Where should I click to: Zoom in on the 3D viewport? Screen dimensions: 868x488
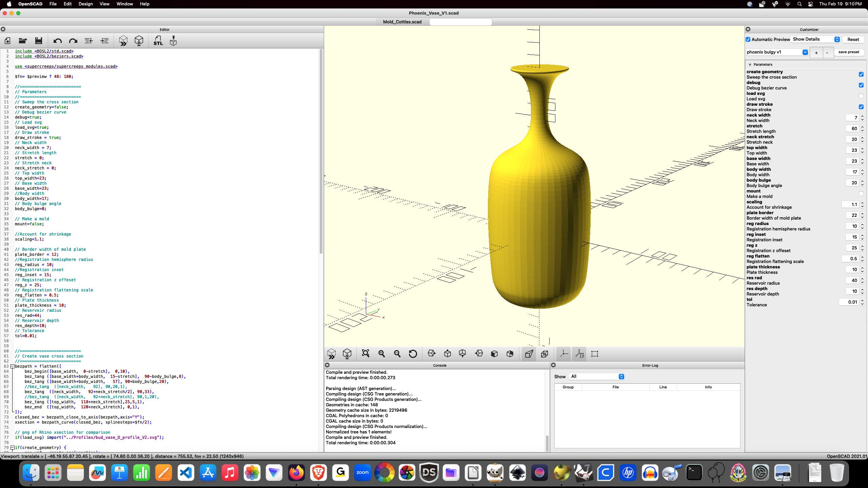click(381, 354)
